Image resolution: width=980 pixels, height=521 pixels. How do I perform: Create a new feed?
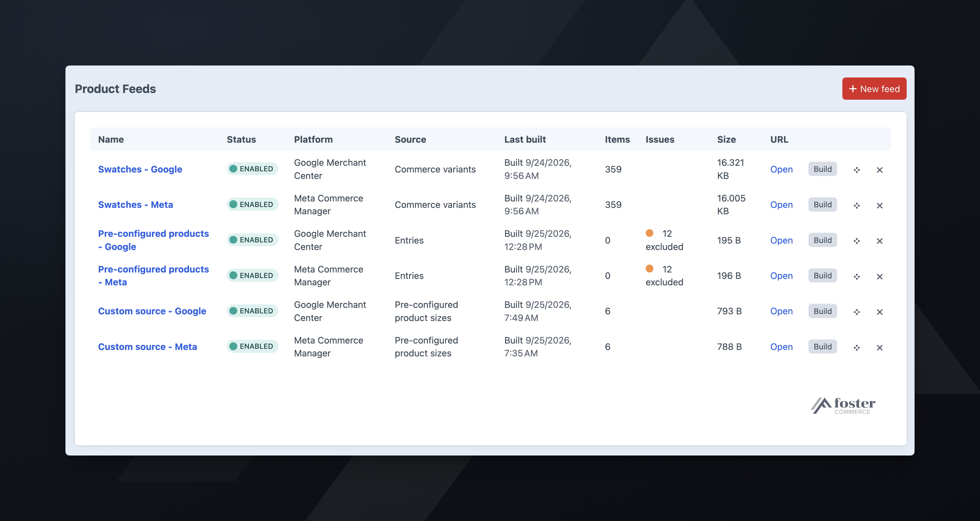874,89
